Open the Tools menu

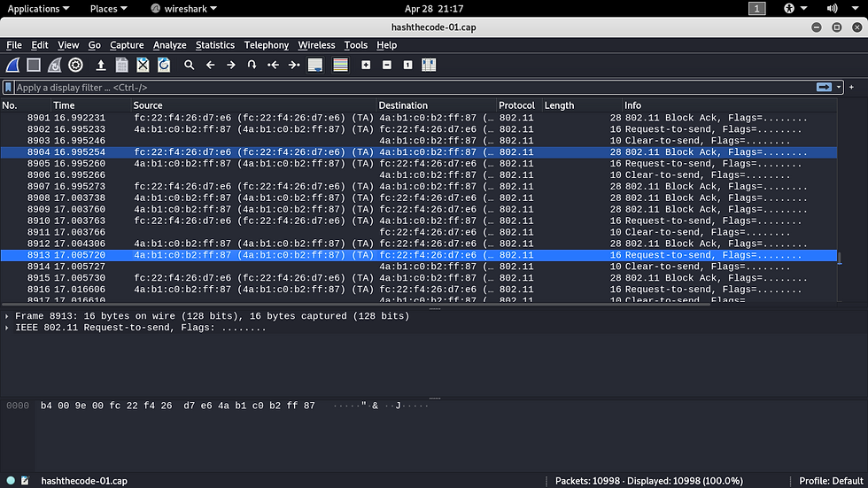[355, 45]
